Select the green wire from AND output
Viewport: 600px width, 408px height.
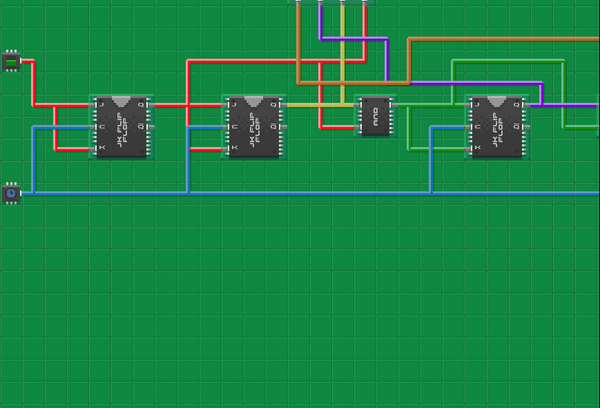click(429, 105)
